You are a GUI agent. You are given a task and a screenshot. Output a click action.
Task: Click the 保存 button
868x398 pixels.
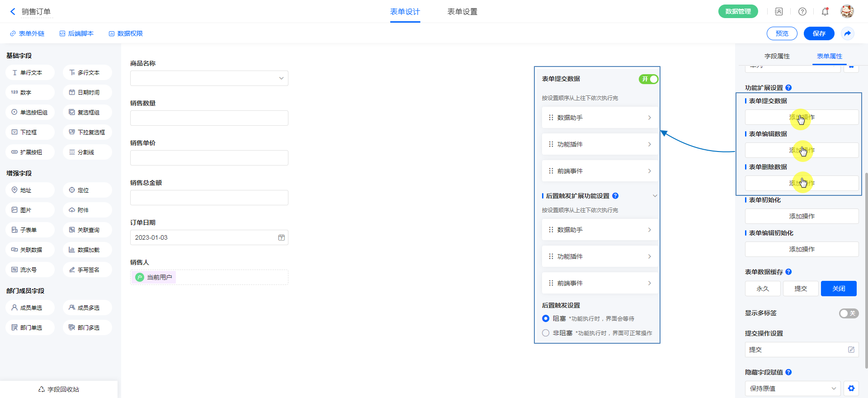[819, 33]
